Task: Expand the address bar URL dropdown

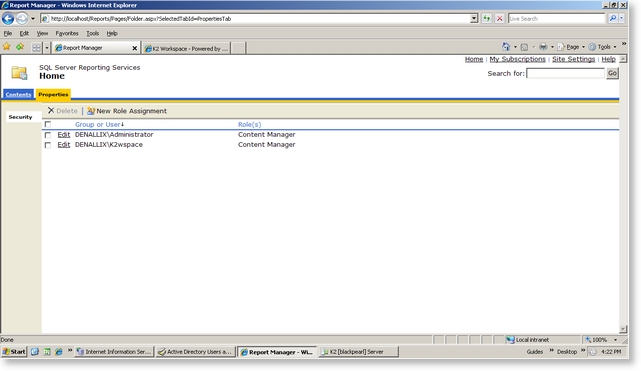Action: click(x=474, y=18)
